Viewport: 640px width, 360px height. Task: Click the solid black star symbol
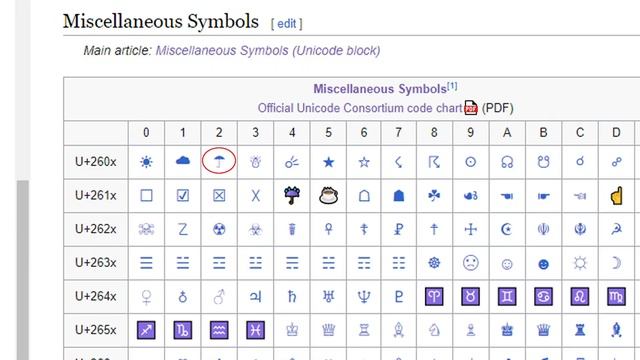pyautogui.click(x=328, y=162)
